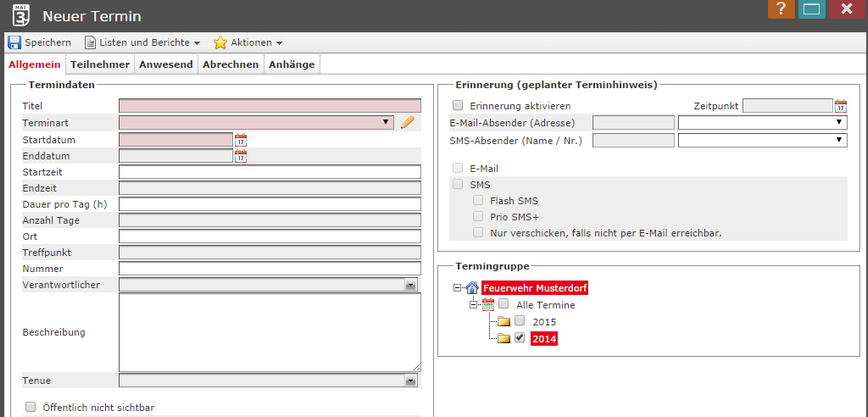The image size is (868, 417).
Task: Open the Startdatum calendar picker
Action: (240, 140)
